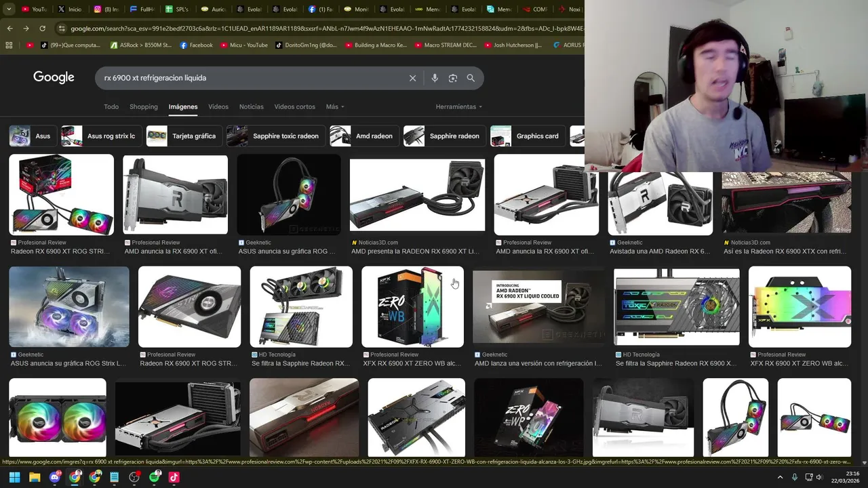
Task: Click the Google logo
Action: pyautogui.click(x=54, y=77)
